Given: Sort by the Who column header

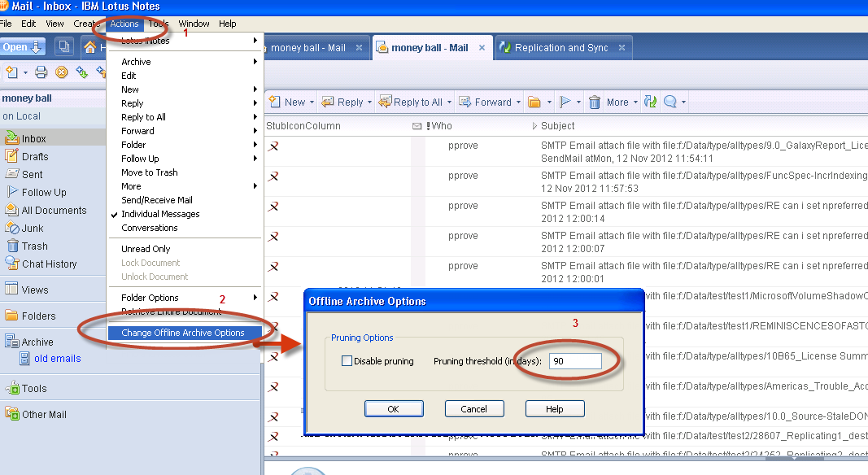Looking at the screenshot, I should tap(442, 126).
